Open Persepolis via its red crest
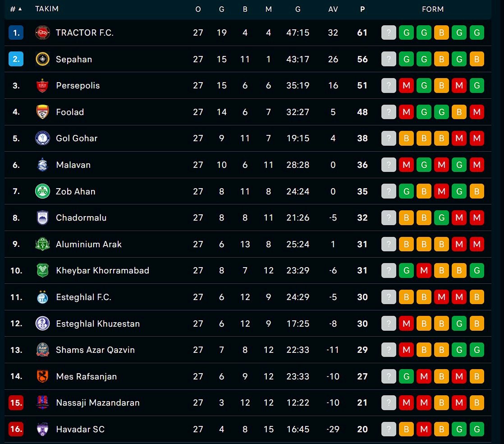 point(42,86)
